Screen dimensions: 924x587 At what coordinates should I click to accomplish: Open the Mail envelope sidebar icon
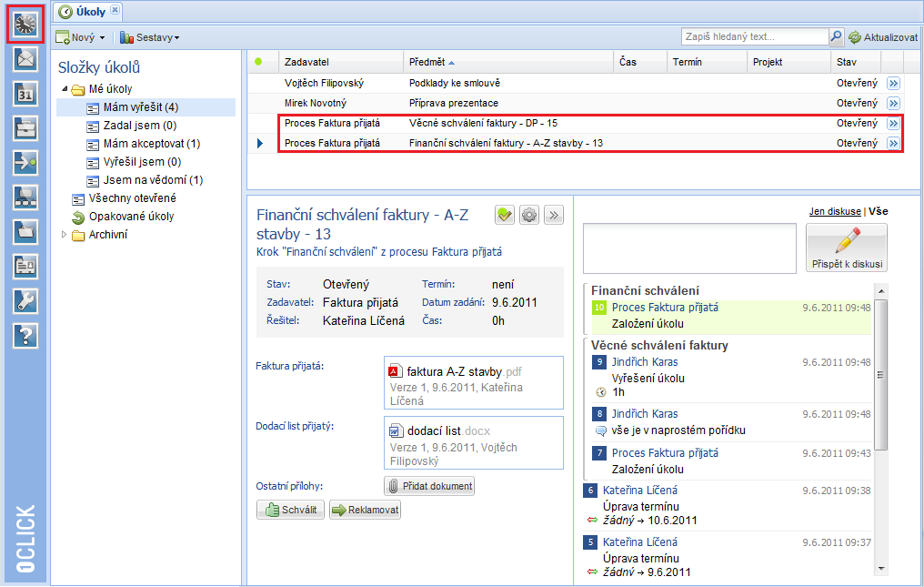click(25, 60)
